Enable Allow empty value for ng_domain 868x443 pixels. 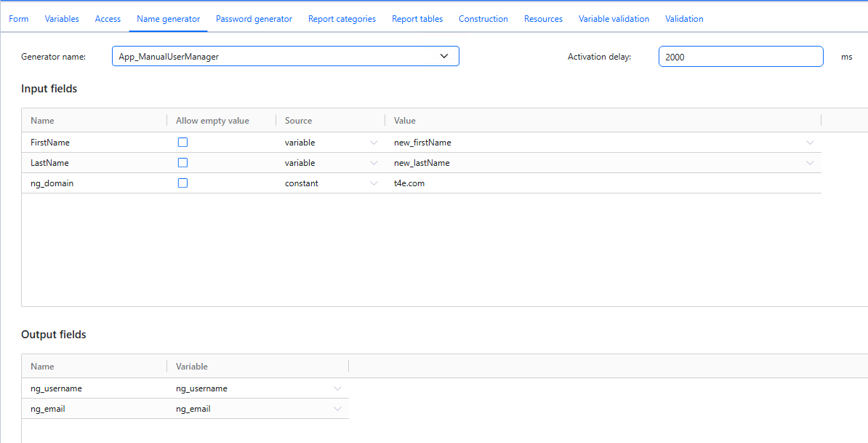182,183
